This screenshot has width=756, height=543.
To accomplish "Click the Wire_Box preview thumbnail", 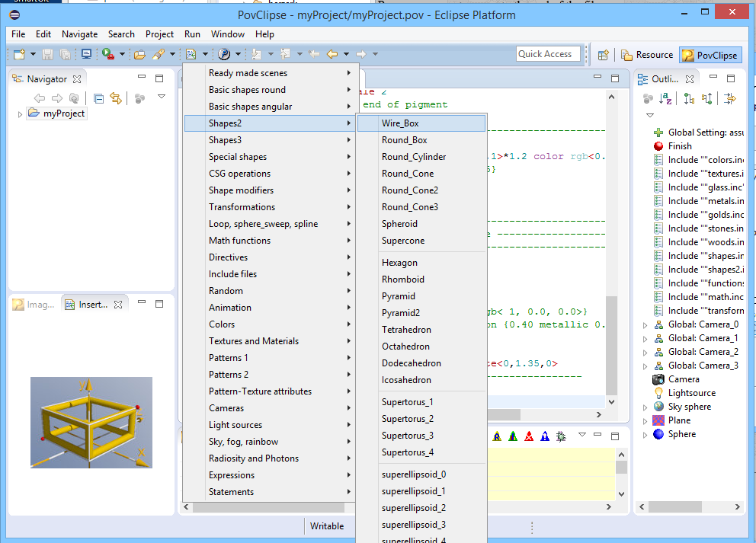I will point(91,423).
